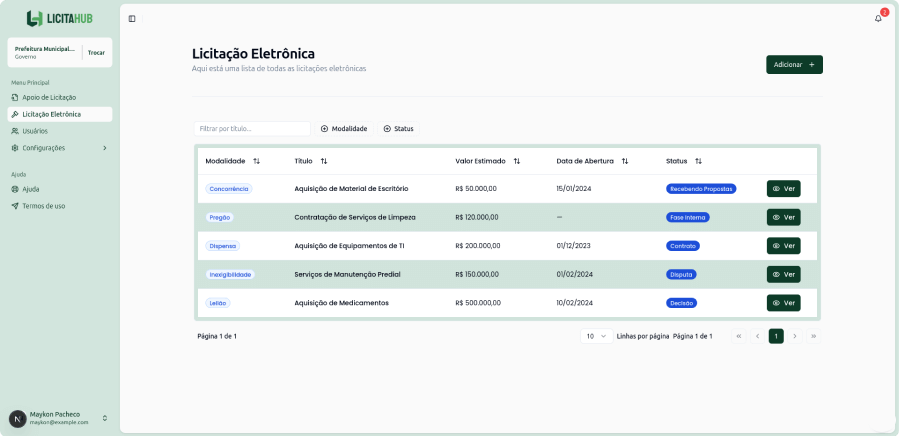900x436 pixels.
Task: Click title Aquisição de Equipamentos de TI
Action: point(349,246)
